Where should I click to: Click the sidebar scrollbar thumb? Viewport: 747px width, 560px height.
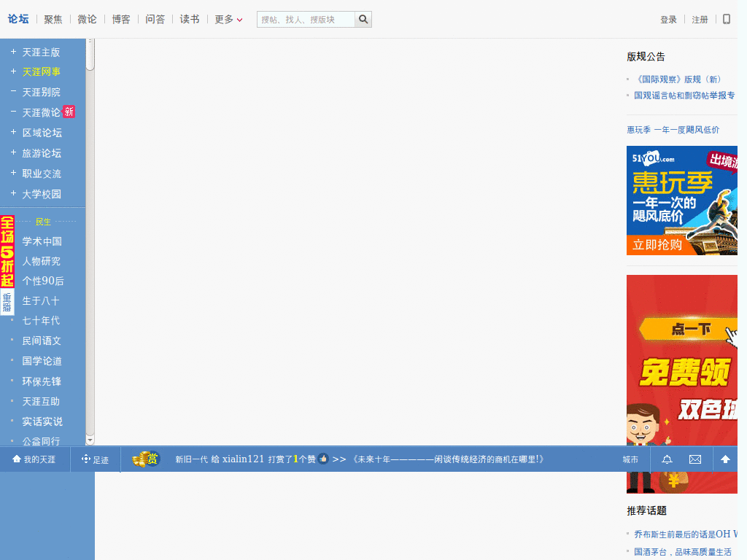point(90,55)
